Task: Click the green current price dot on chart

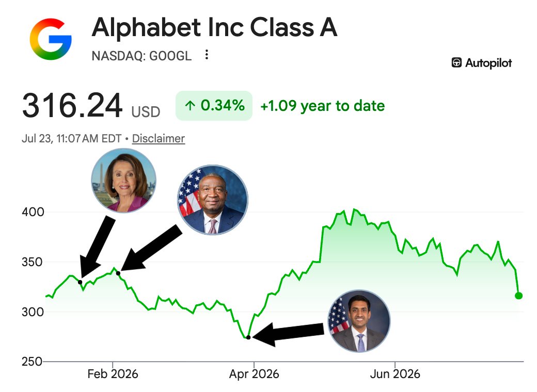Action: click(519, 296)
